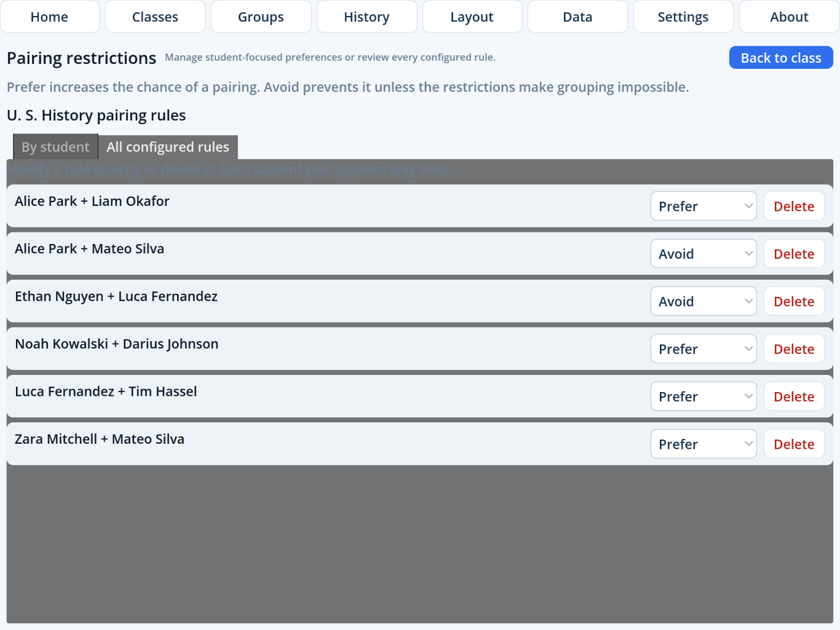This screenshot has width=840, height=630.
Task: Select the 'Ethan Nguyen + Luca Fernandez' text
Action: (x=116, y=296)
